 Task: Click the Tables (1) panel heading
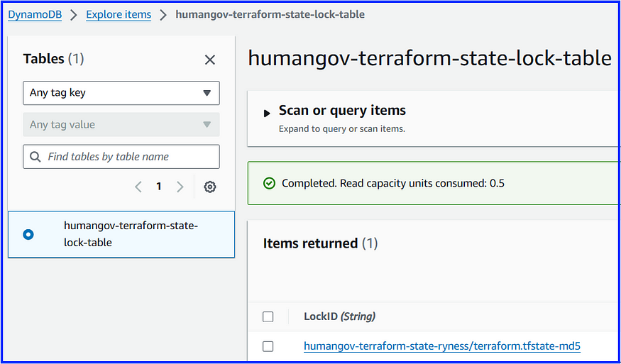tap(53, 59)
